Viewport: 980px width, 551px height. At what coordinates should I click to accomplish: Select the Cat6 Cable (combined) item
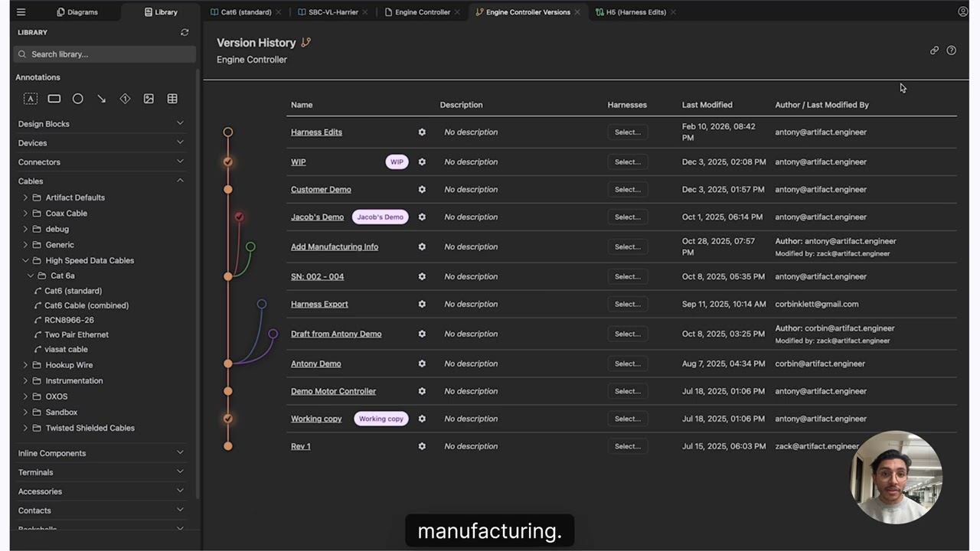(87, 305)
